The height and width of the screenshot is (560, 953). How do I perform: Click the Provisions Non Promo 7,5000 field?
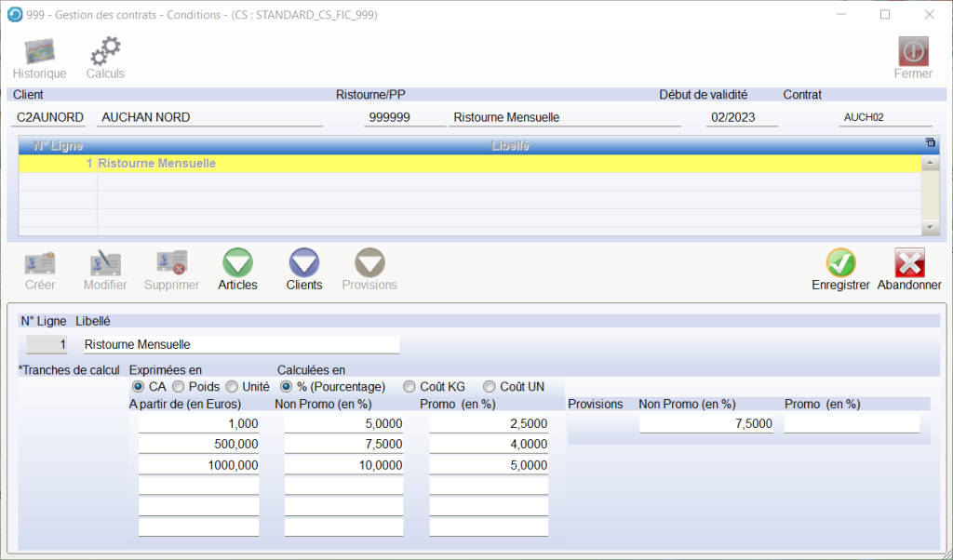click(x=706, y=424)
